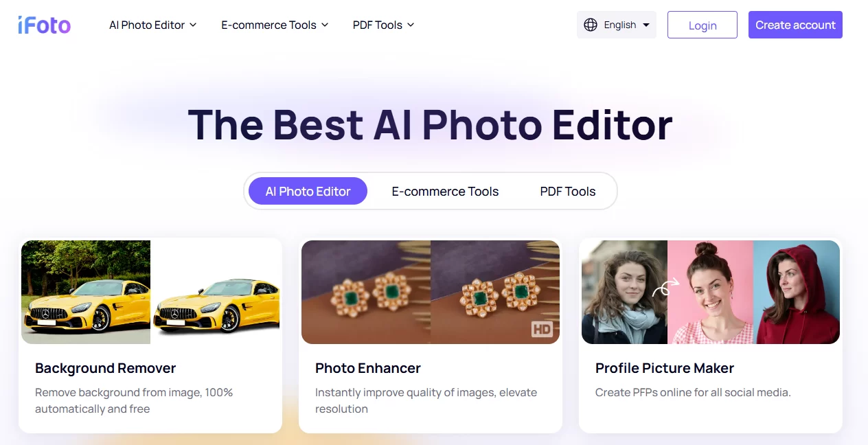Open the yellow car Background Remover thumbnail

click(150, 292)
